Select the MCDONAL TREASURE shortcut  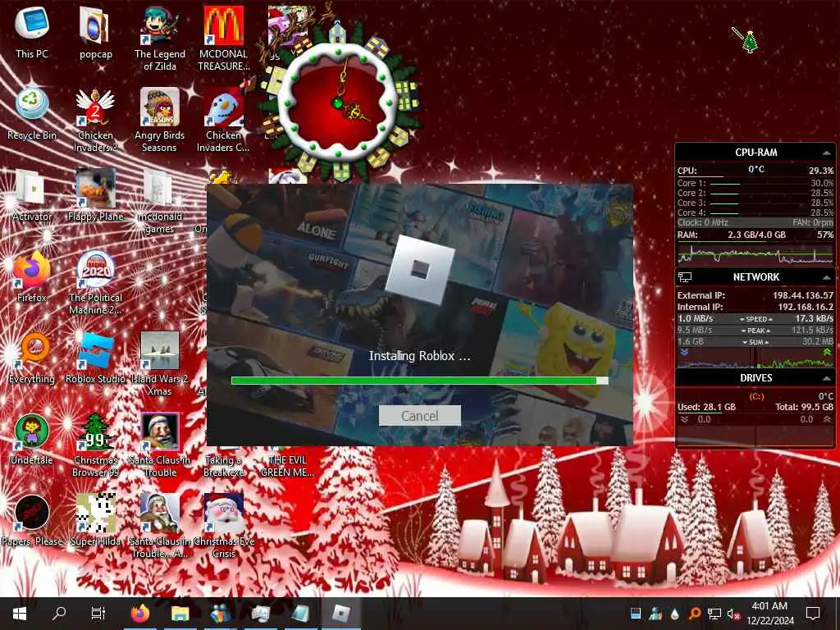pyautogui.click(x=223, y=39)
